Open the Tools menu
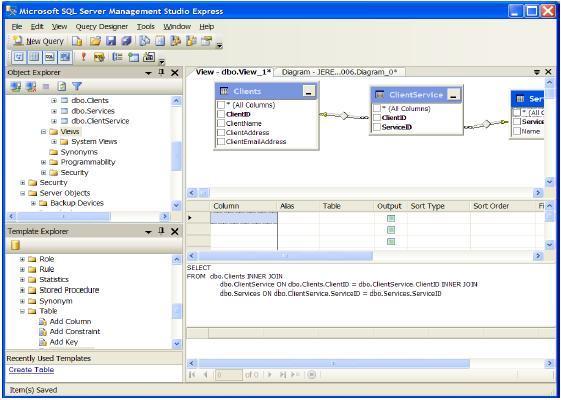Screen dimensions: 561x400 (146, 26)
